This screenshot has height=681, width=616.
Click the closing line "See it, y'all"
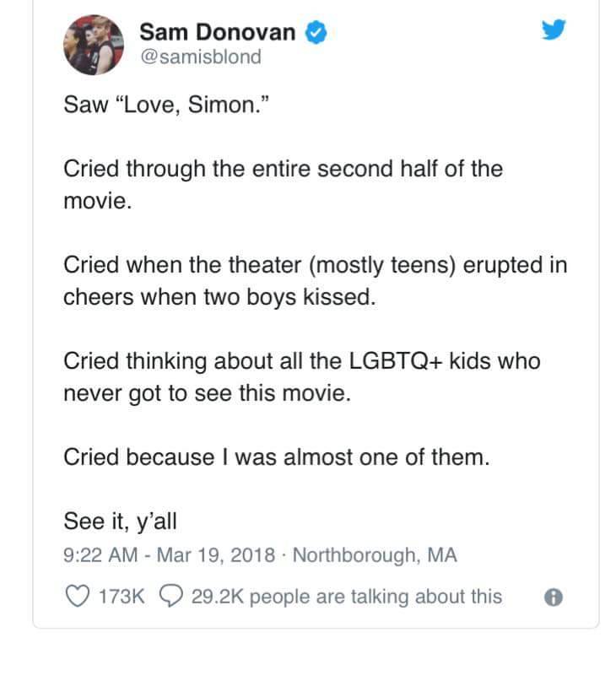click(120, 521)
